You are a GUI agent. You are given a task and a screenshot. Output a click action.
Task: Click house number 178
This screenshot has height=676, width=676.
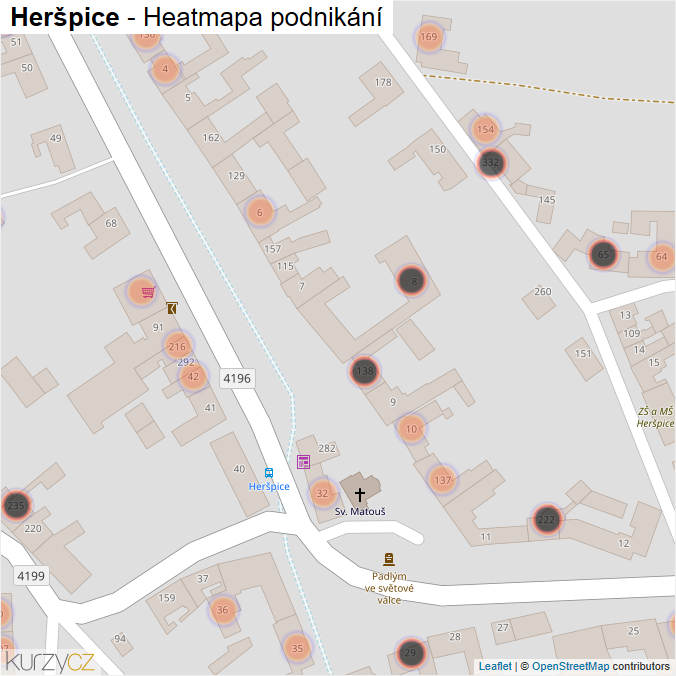383,82
